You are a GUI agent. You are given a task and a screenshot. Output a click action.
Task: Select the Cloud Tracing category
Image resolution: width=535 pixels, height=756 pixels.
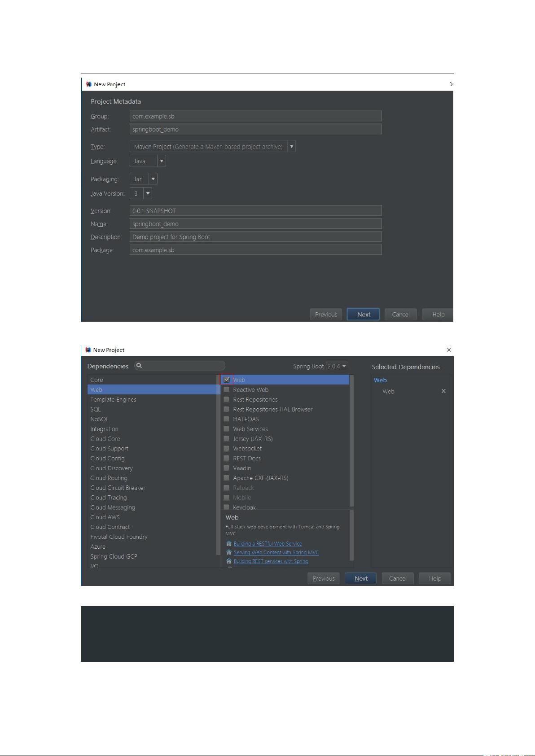pos(152,498)
